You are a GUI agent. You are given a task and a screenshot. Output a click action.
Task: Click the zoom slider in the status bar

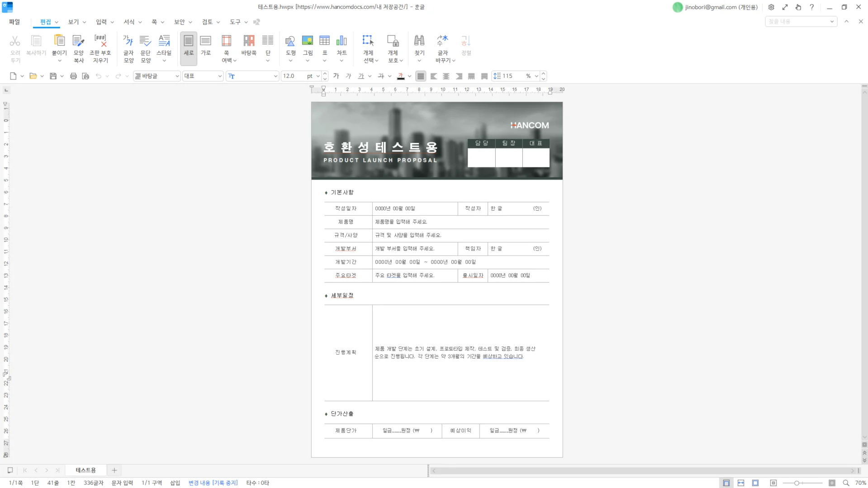click(x=797, y=483)
